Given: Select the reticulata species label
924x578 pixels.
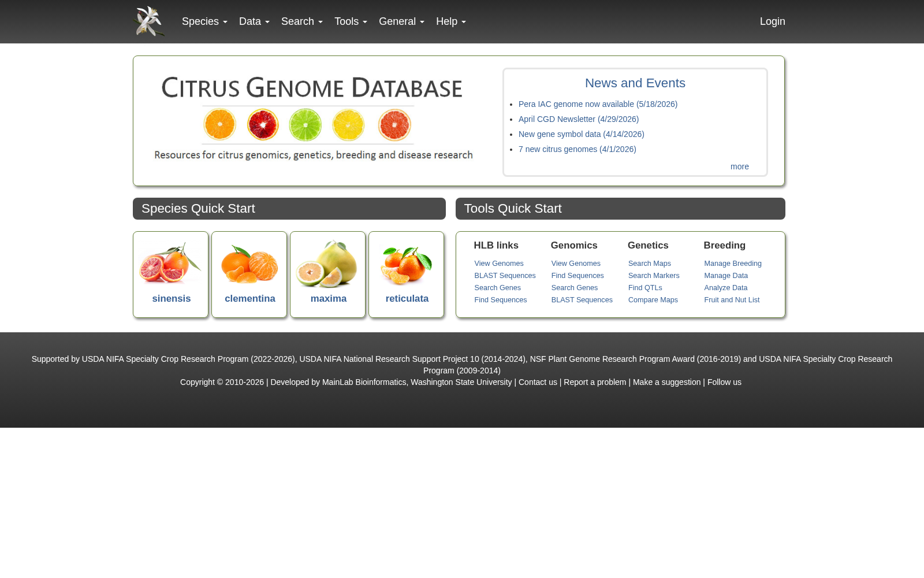Looking at the screenshot, I should coord(407,299).
